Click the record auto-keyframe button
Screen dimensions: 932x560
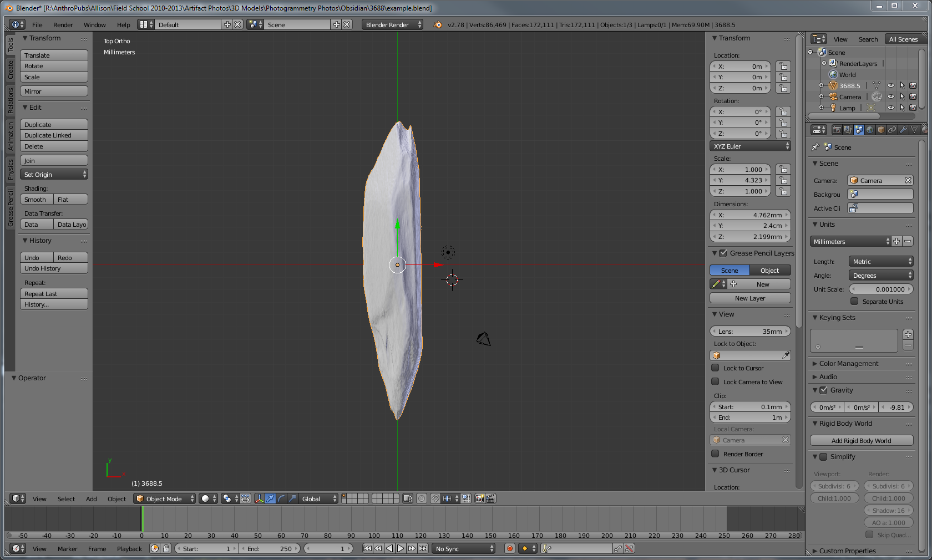[509, 548]
